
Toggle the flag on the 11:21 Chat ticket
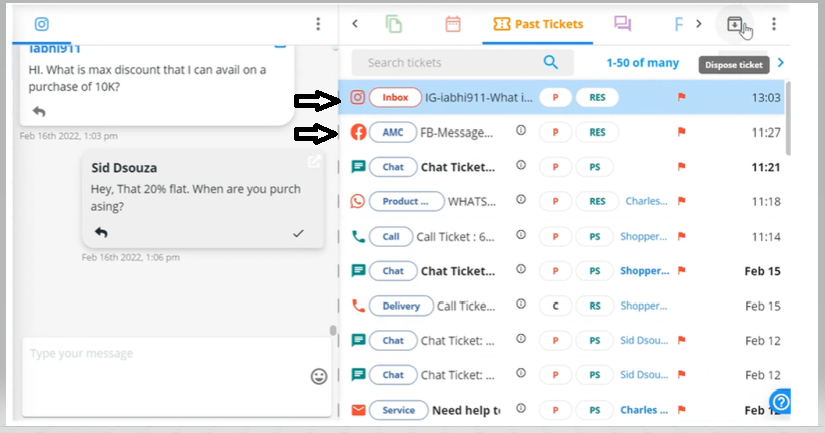tap(683, 167)
